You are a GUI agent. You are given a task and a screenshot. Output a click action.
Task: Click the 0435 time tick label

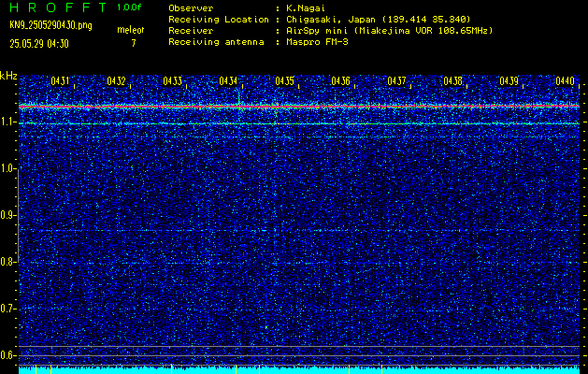pyautogui.click(x=284, y=80)
